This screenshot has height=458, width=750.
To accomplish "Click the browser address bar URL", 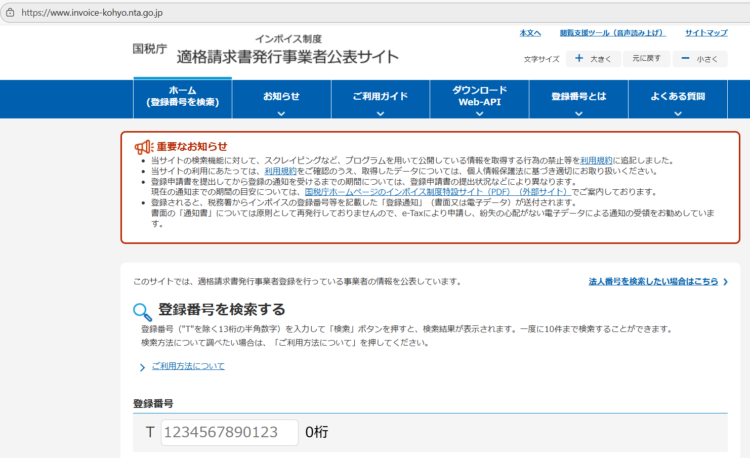I will click(92, 13).
